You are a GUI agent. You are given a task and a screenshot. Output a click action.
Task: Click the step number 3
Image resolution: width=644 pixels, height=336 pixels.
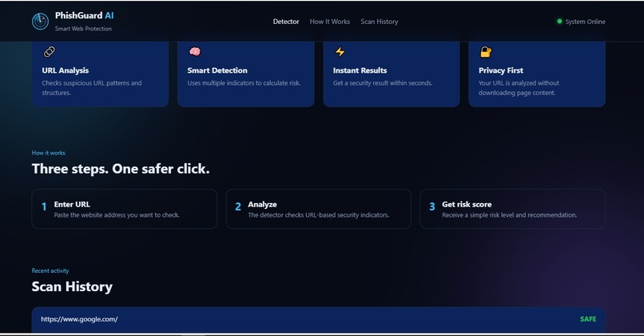coord(432,206)
